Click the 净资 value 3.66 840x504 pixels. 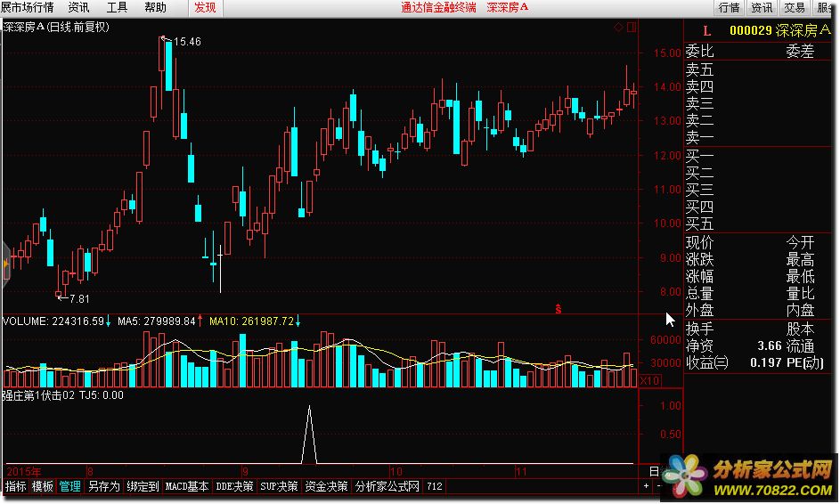pyautogui.click(x=770, y=345)
